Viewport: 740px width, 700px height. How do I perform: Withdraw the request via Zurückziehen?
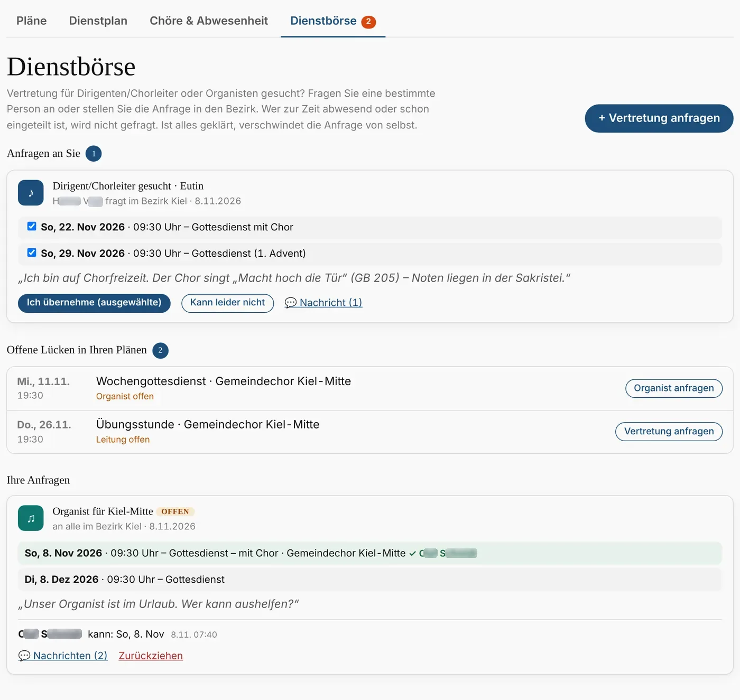click(x=151, y=656)
